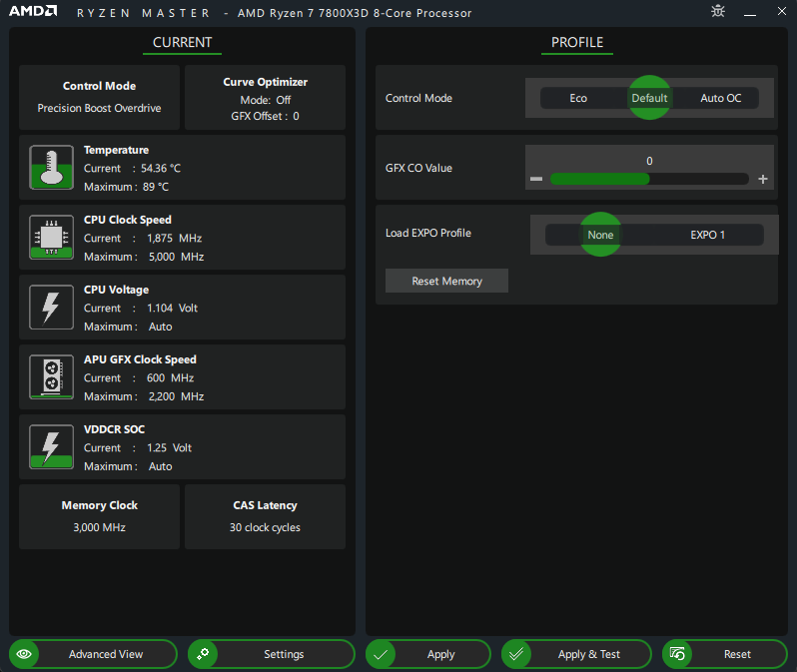Viewport: 797px width, 672px height.
Task: Click the Reset button
Action: pos(725,654)
